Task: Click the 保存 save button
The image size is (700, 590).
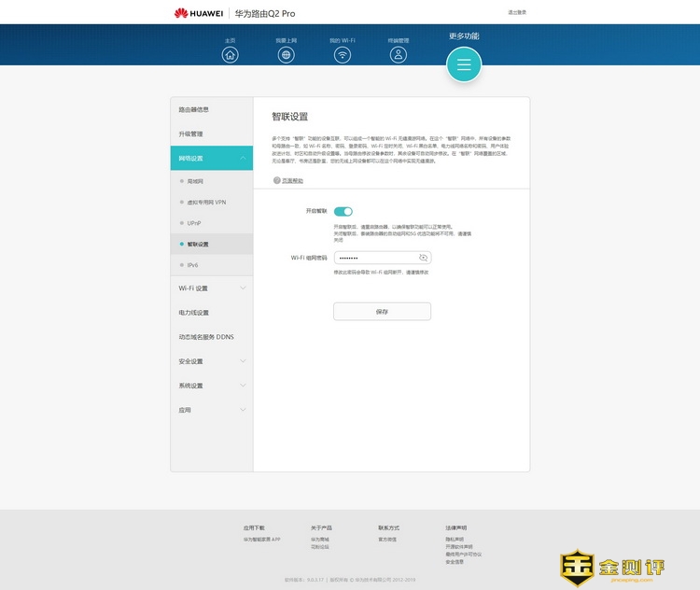Action: 382,312
